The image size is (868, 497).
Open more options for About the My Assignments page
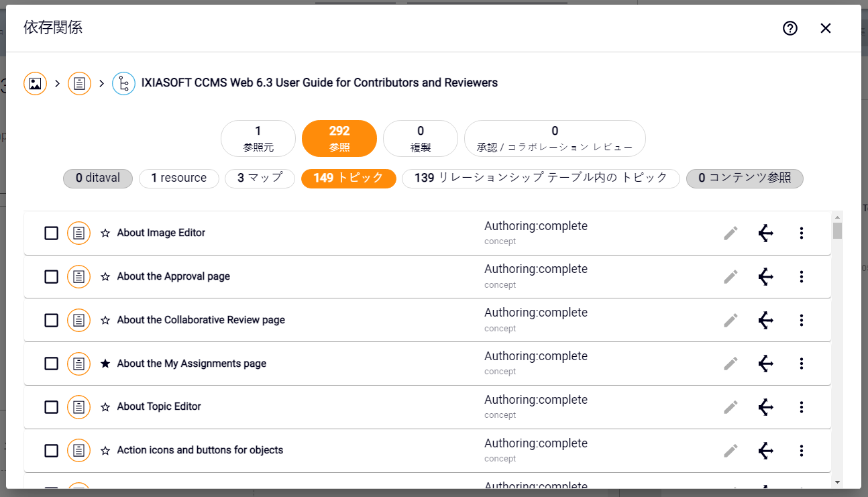click(x=801, y=364)
